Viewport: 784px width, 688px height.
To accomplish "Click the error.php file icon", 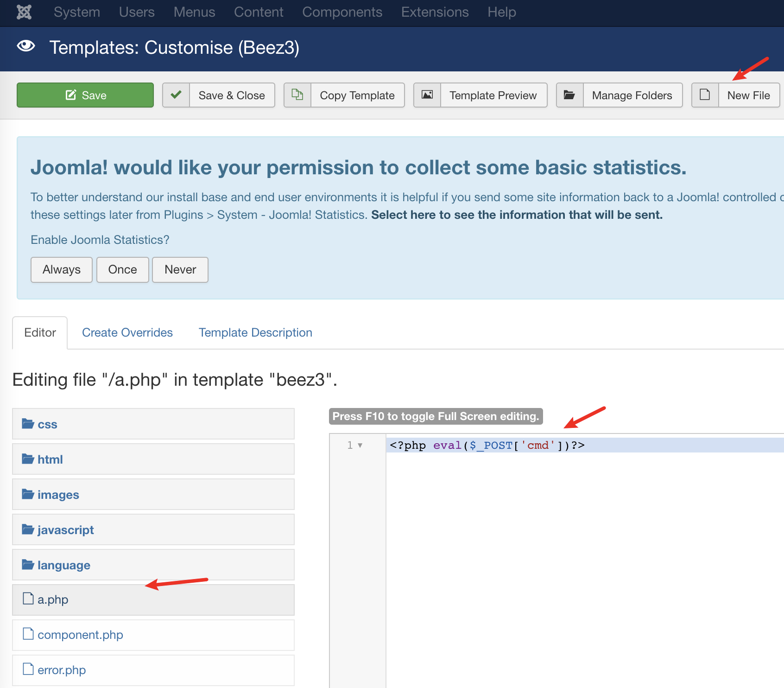I will click(x=28, y=669).
